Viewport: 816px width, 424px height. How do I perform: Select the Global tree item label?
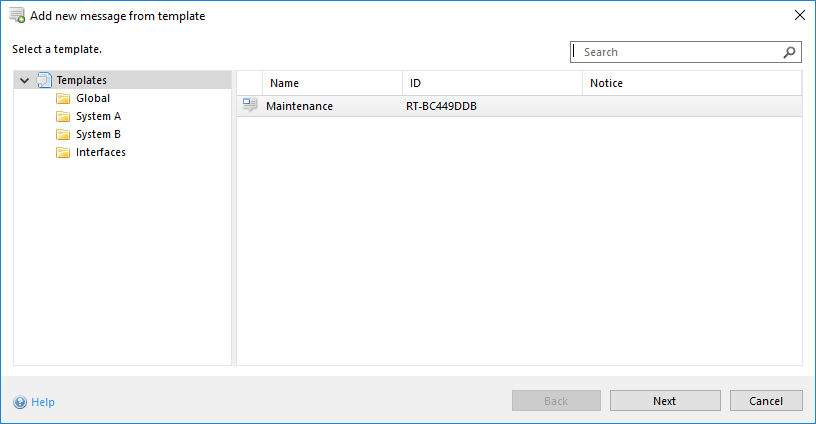click(93, 98)
